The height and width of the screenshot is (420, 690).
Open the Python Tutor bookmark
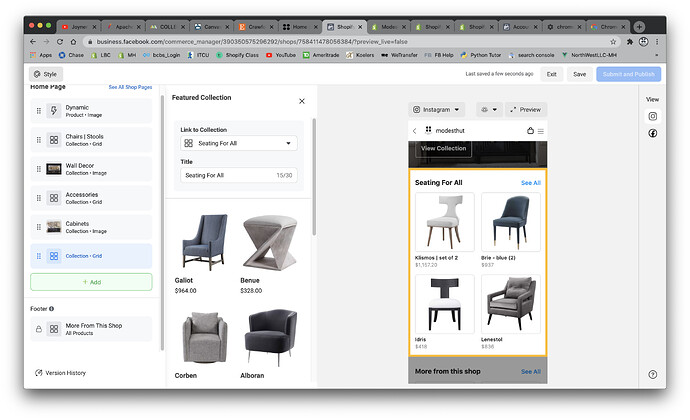tap(481, 55)
